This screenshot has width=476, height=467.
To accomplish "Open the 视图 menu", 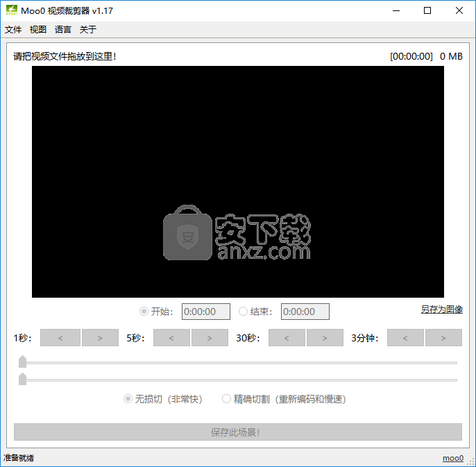I will click(38, 29).
